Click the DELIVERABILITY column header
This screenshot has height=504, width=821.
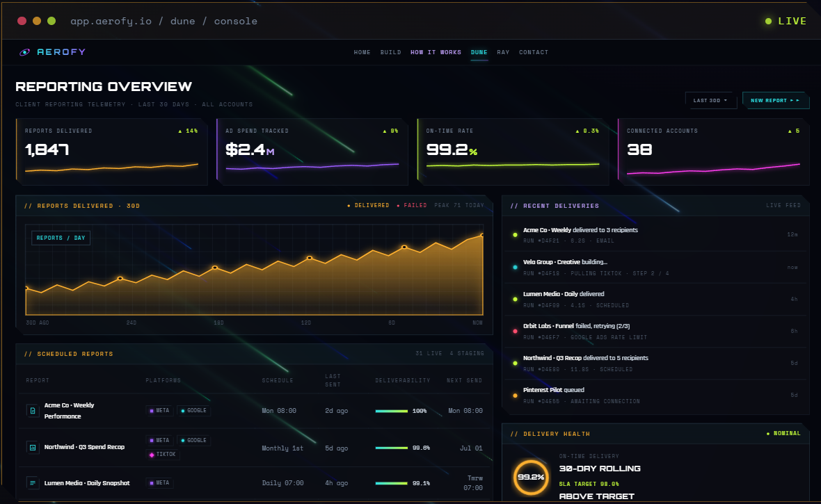tap(403, 380)
